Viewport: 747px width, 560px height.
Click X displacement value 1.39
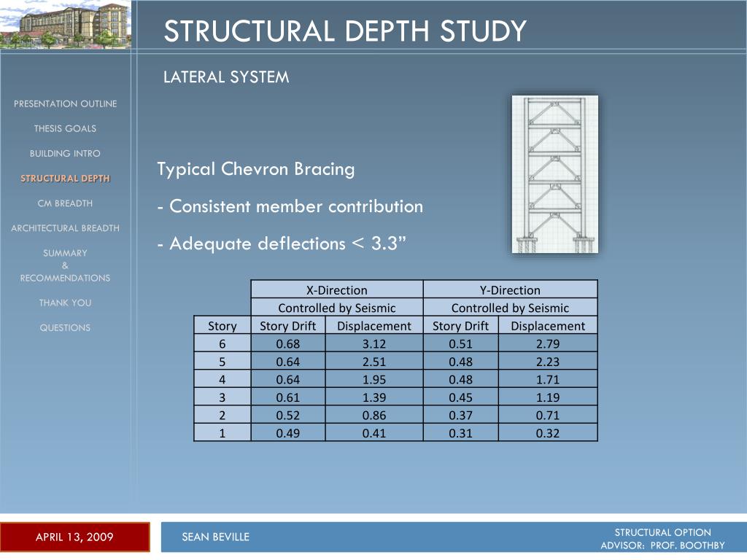tap(374, 397)
